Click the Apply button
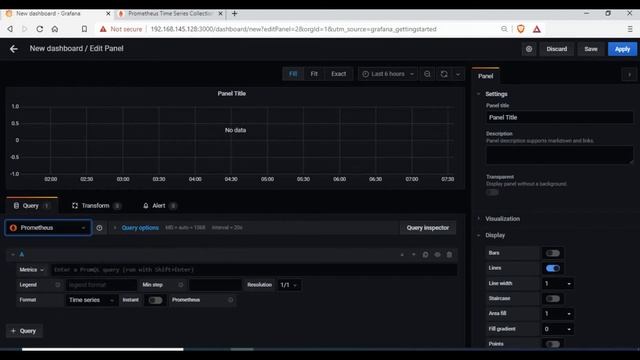The height and width of the screenshot is (360, 640). [622, 49]
